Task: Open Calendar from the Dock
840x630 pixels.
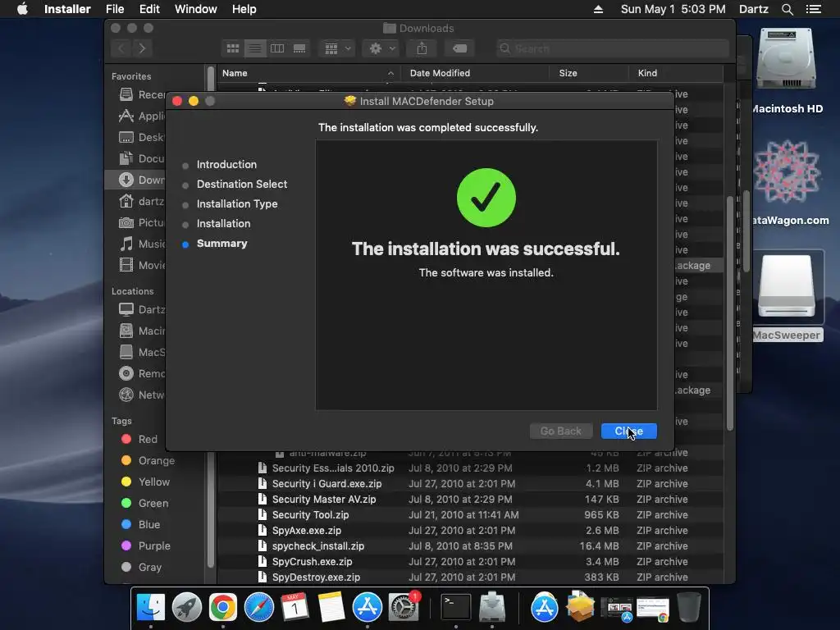Action: [294, 607]
